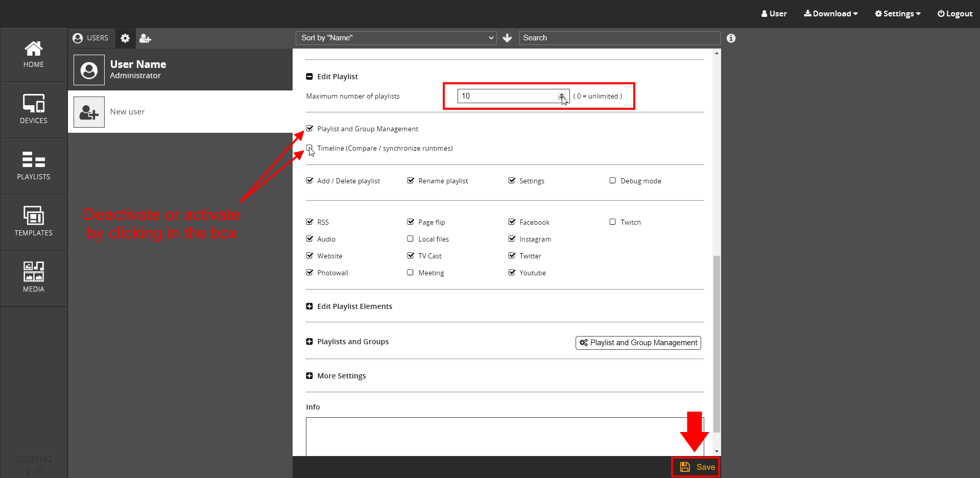Toggle the Audio checkbox
The height and width of the screenshot is (478, 980).
[x=309, y=239]
